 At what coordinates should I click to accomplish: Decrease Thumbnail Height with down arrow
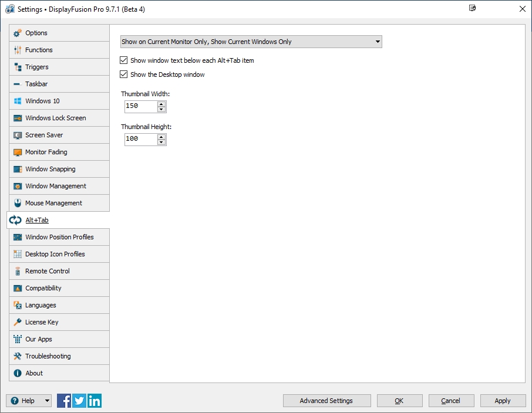[x=161, y=142]
